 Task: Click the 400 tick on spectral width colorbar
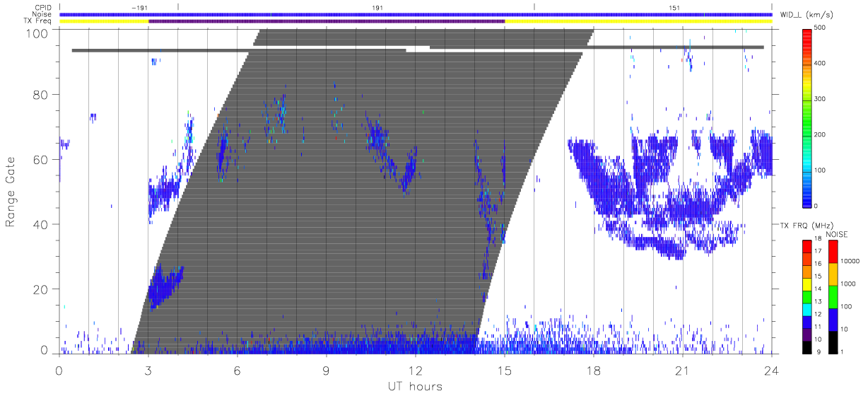pos(819,63)
